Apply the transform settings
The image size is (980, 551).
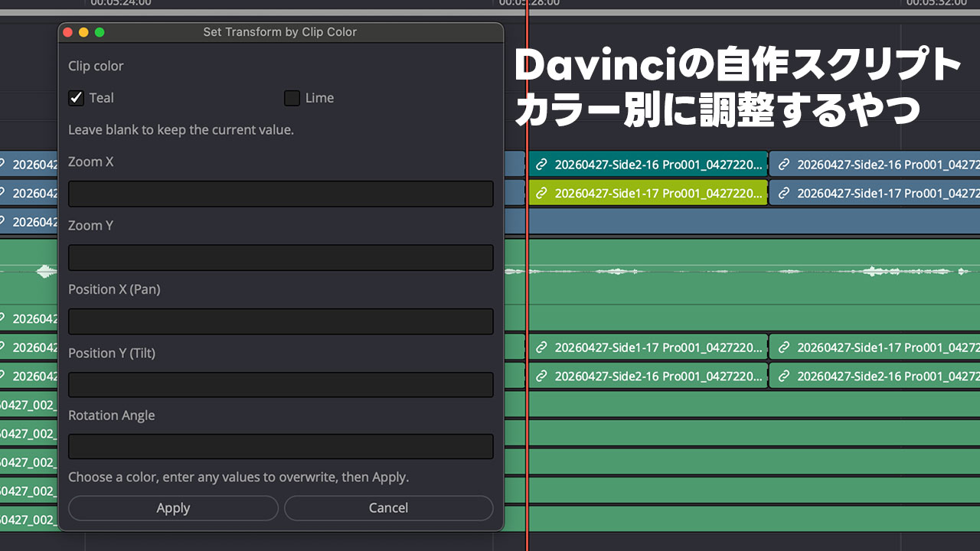click(173, 508)
